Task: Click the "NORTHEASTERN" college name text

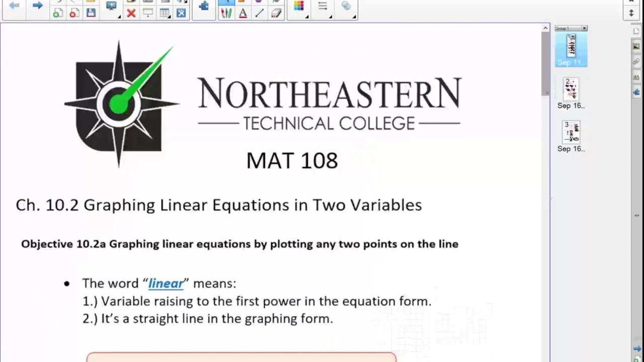Action: coord(330,93)
